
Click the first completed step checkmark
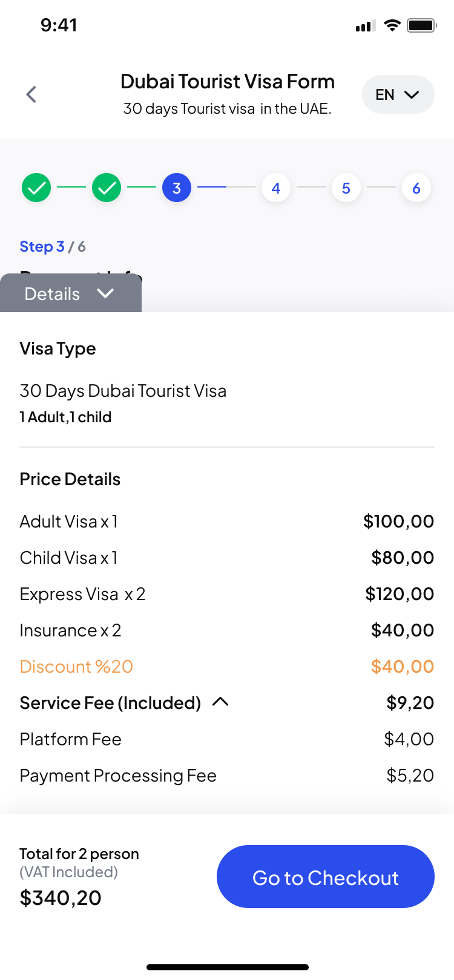tap(36, 188)
